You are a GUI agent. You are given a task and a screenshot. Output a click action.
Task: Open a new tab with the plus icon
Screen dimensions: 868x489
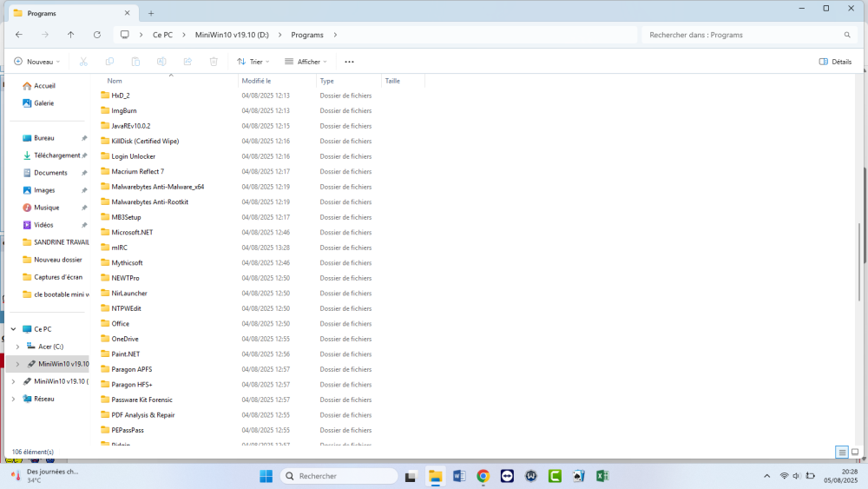[x=151, y=13]
